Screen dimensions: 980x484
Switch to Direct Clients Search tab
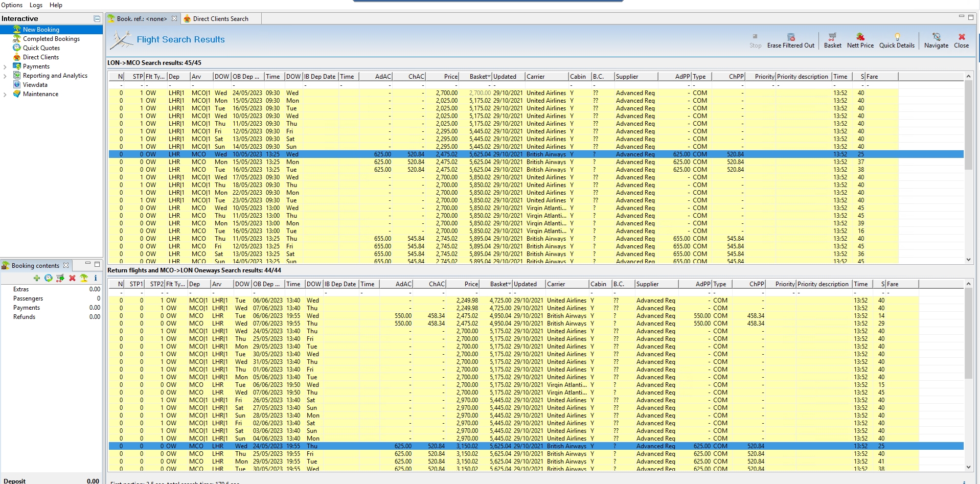point(220,19)
